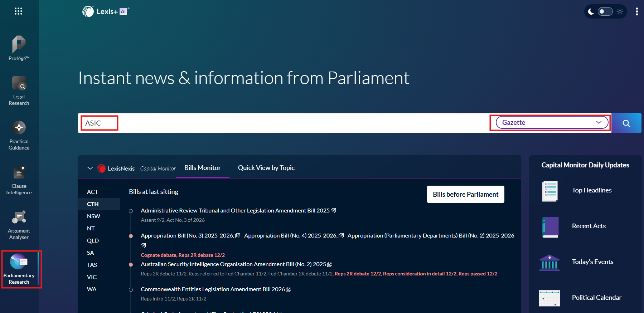Image resolution: width=644 pixels, height=313 pixels.
Task: Select NSW in jurisdiction list
Action: [93, 216]
